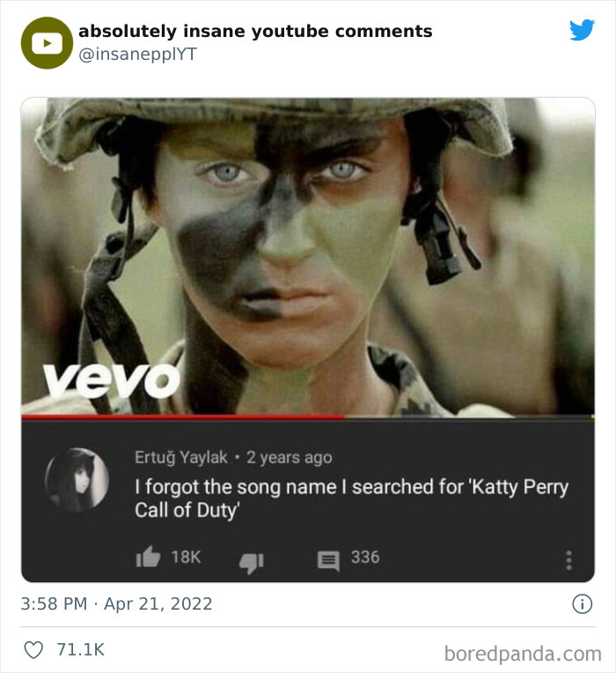616x673 pixels.
Task: Click the 'Katty Perry Call of Duty' comment text
Action: tap(351, 497)
